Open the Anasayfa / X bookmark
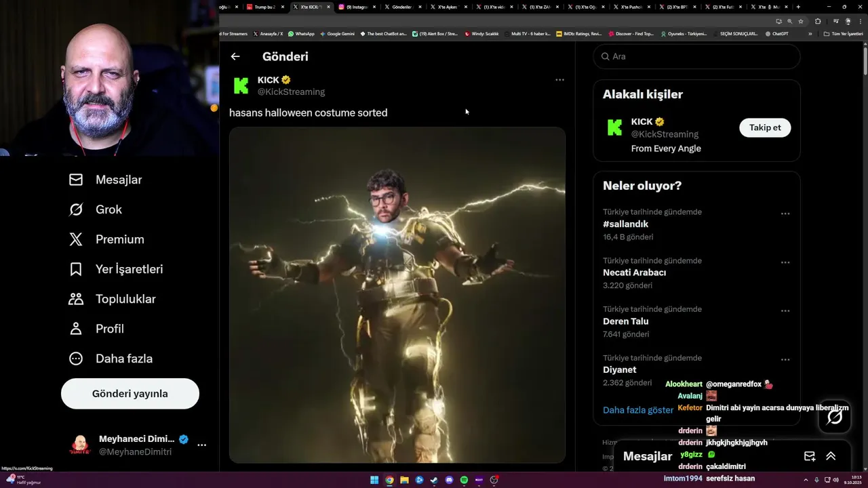Screen dimensions: 868x488 click(x=268, y=34)
